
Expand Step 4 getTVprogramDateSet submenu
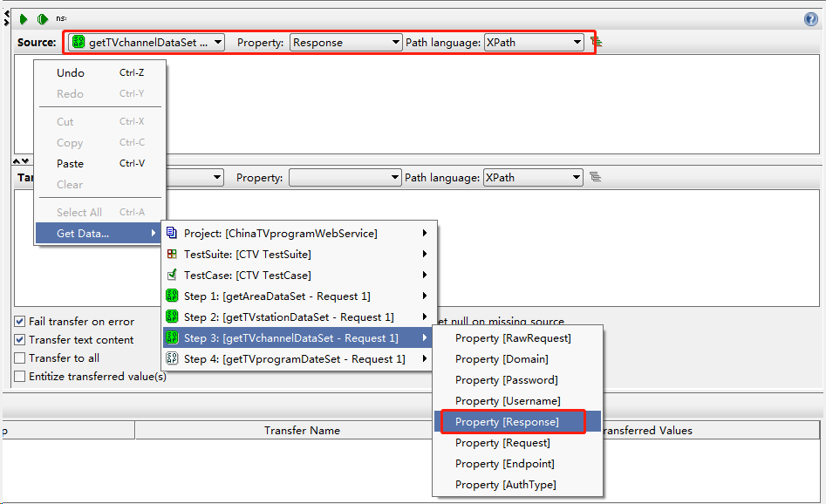[x=424, y=358]
